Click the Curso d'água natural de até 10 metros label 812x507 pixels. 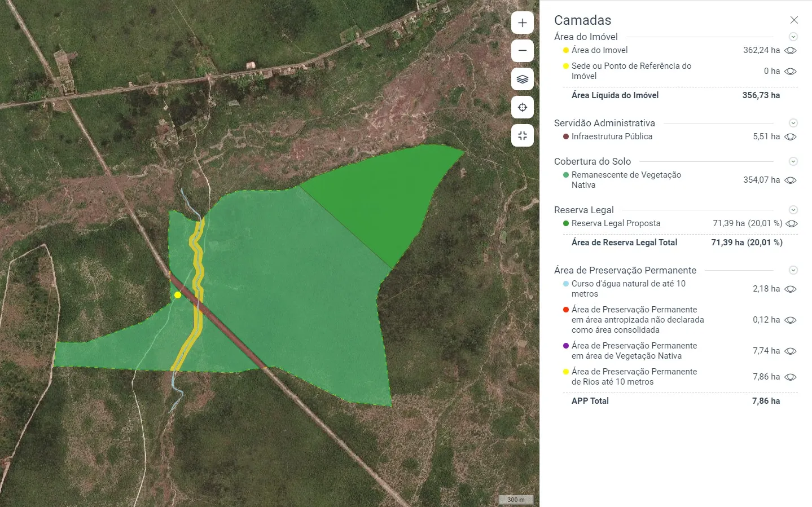[x=629, y=289]
